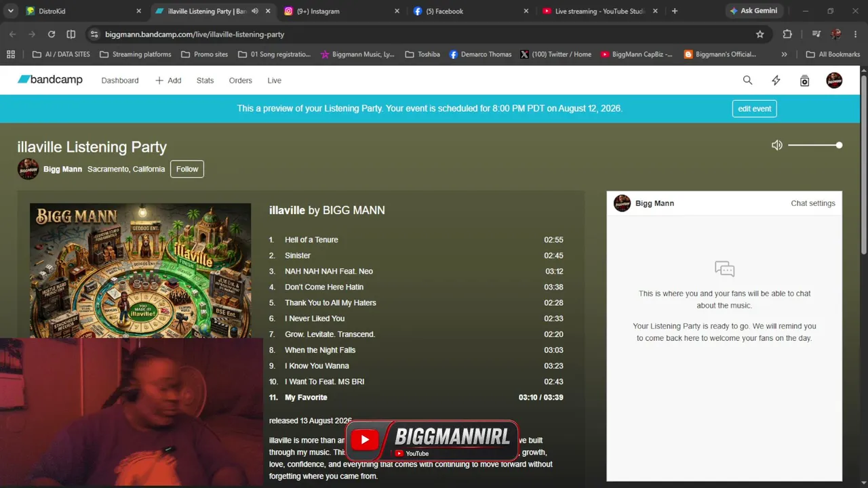Expand the 01 Song registration bookmark folder

click(x=274, y=54)
